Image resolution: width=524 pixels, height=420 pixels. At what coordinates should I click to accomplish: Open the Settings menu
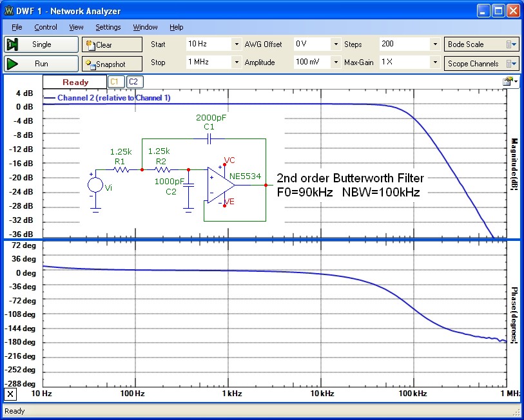[x=108, y=27]
